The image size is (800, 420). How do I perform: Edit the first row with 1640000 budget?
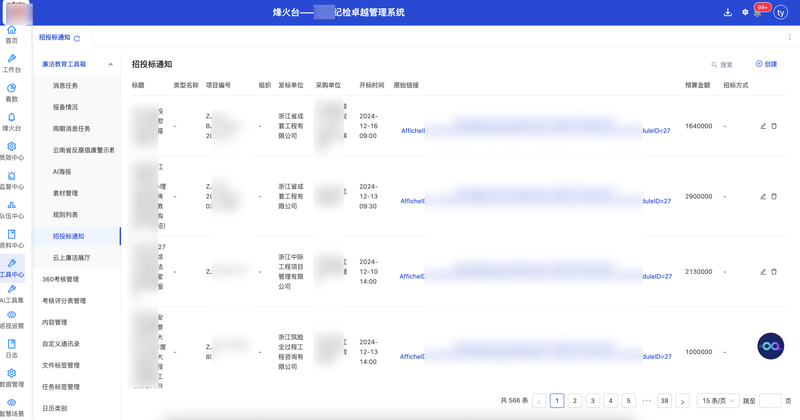coord(763,126)
